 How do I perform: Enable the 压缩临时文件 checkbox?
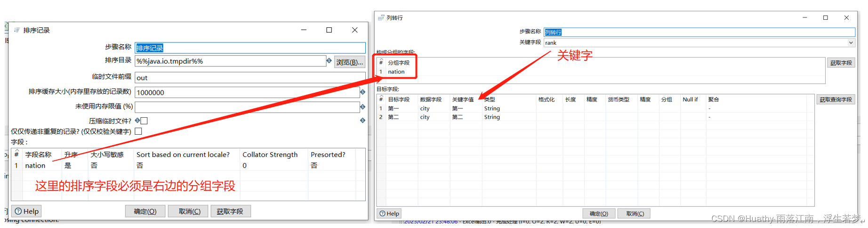[144, 121]
